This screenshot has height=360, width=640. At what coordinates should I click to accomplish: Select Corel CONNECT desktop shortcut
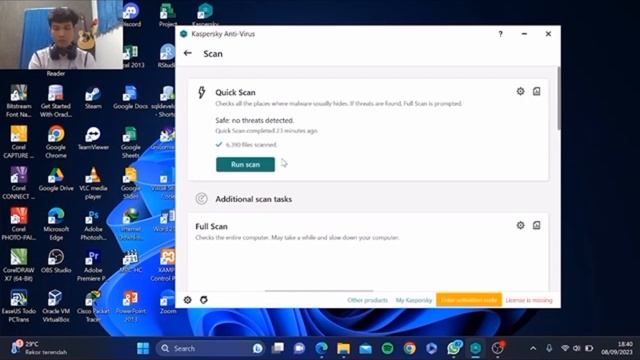pos(18,183)
